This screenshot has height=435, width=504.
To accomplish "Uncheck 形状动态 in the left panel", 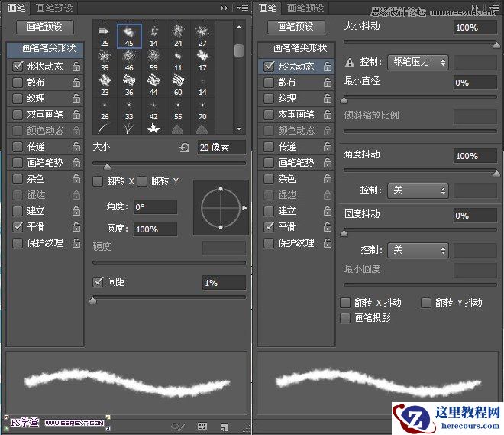I will pyautogui.click(x=18, y=67).
